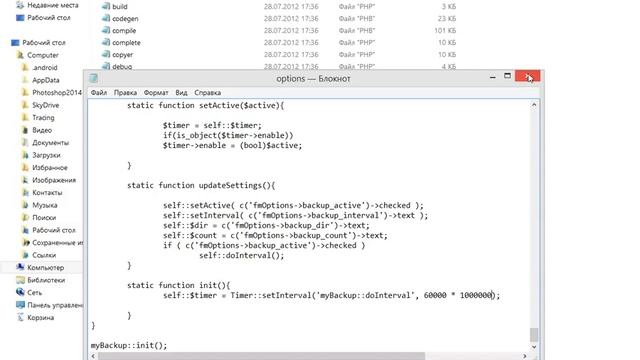Image resolution: width=640 pixels, height=360 pixels.
Task: Select the Photoshop2014 folder in sidebar
Action: (57, 93)
